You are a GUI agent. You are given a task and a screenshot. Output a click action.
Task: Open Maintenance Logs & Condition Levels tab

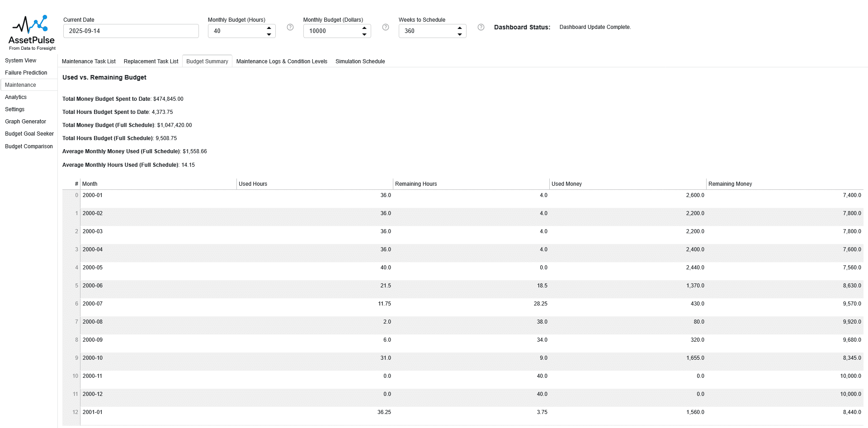[x=282, y=61]
